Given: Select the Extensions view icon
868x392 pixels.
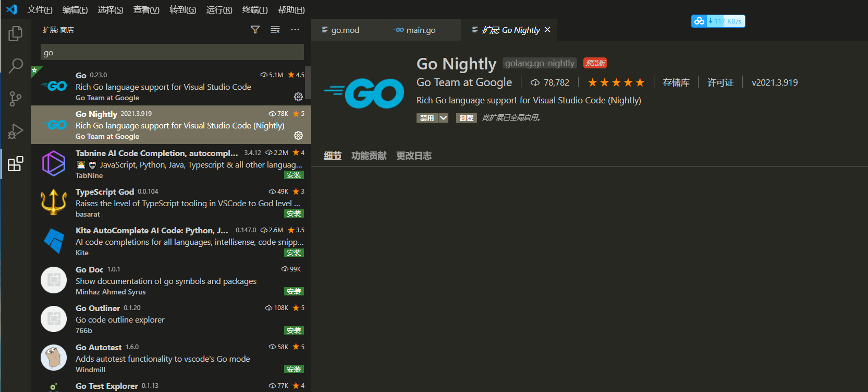Looking at the screenshot, I should click(16, 164).
